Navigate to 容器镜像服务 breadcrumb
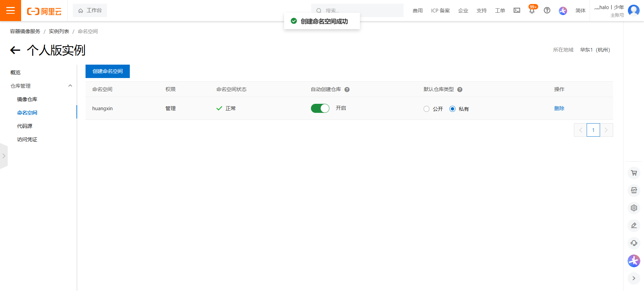Screen dimensions: 644x291 point(25,31)
